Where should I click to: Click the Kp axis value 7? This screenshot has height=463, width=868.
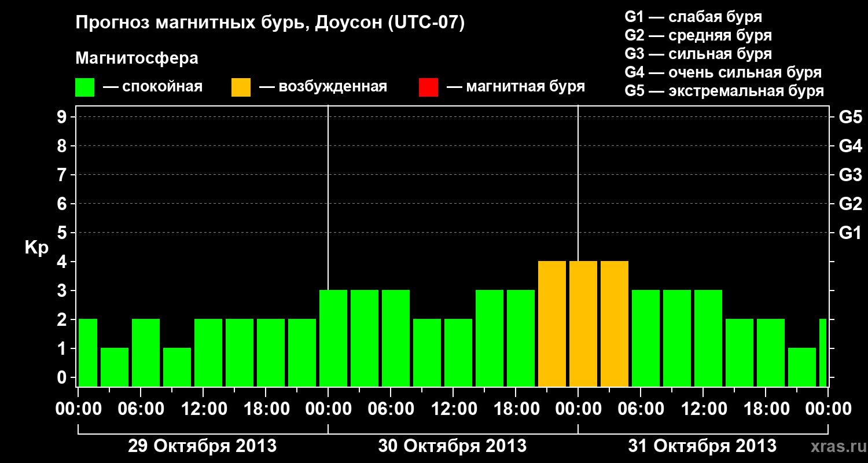(63, 175)
